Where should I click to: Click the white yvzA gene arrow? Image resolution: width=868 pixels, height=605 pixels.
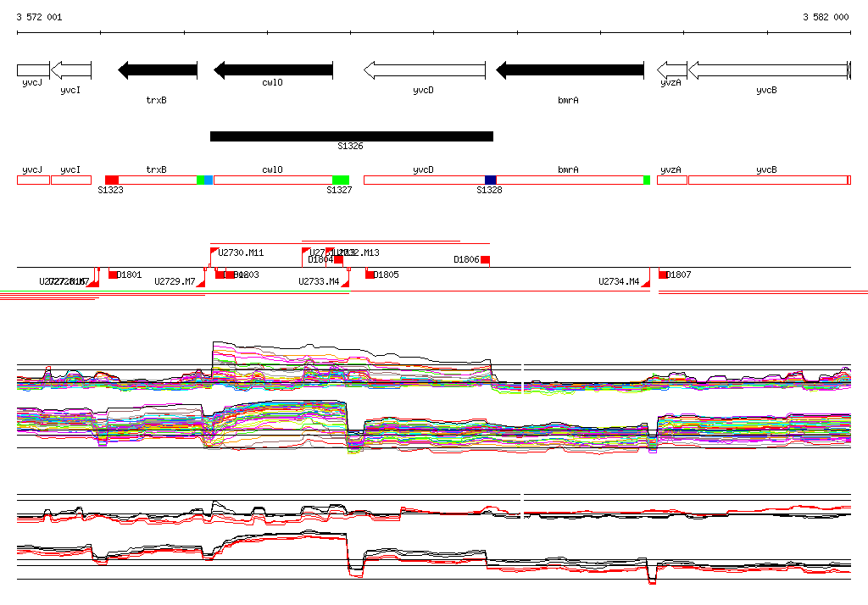(x=672, y=70)
